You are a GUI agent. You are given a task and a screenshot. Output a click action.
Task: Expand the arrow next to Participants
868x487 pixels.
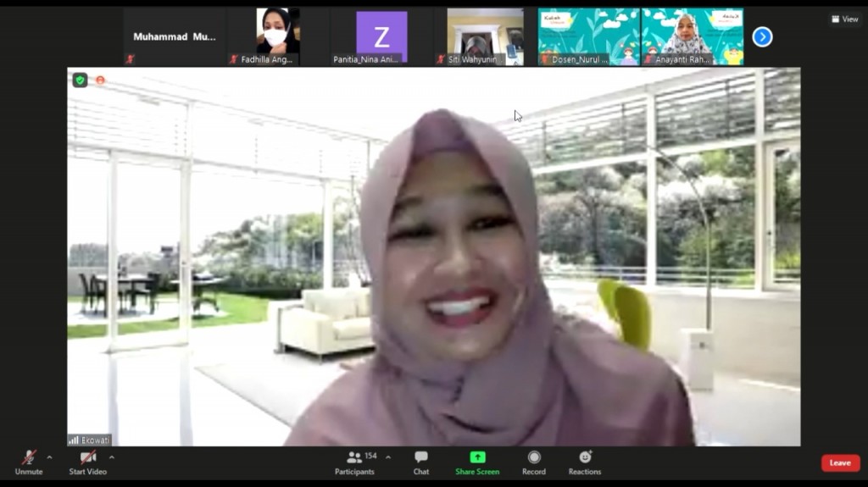(388, 457)
